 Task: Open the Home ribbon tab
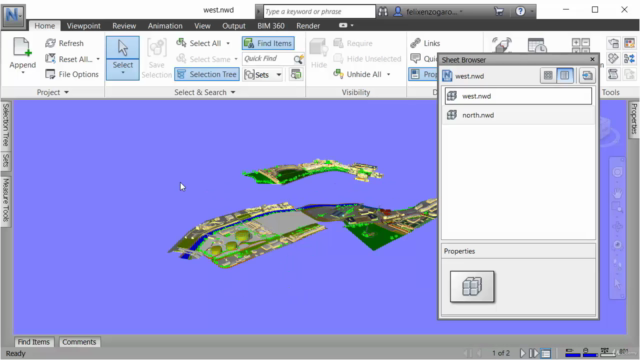click(x=44, y=26)
